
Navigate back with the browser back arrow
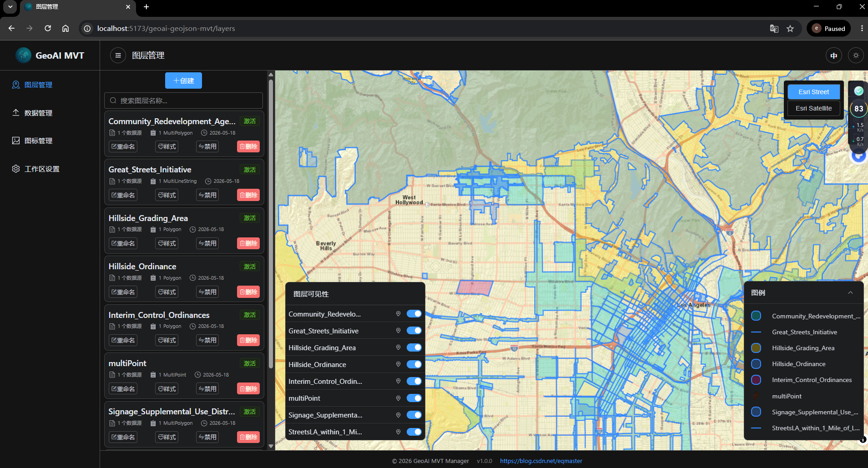point(12,28)
